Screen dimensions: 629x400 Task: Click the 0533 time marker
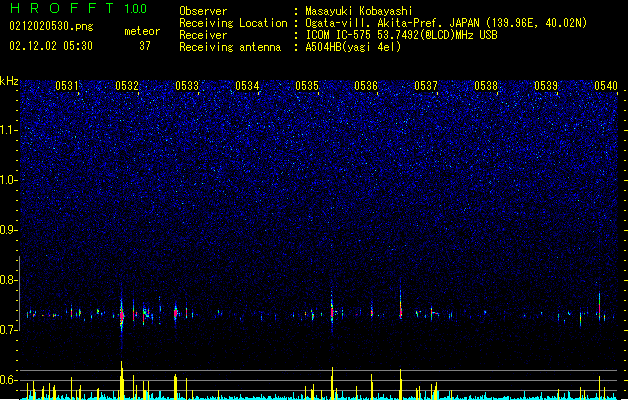187,86
